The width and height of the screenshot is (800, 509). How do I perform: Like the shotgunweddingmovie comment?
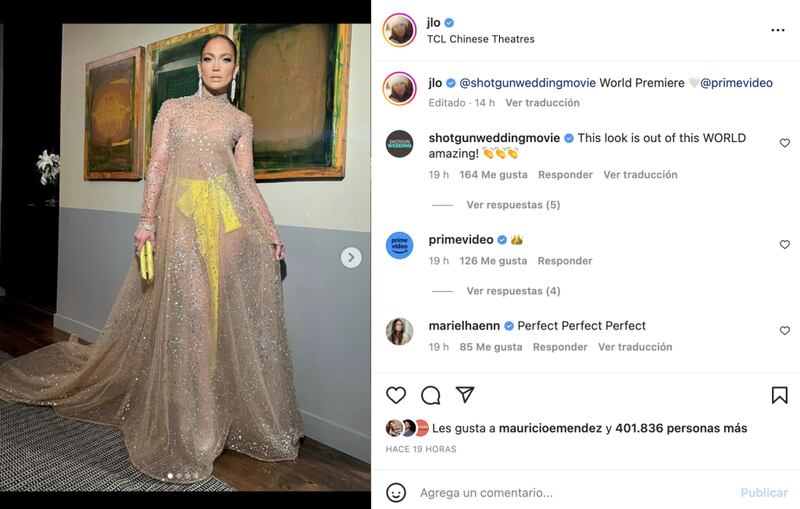tap(784, 143)
